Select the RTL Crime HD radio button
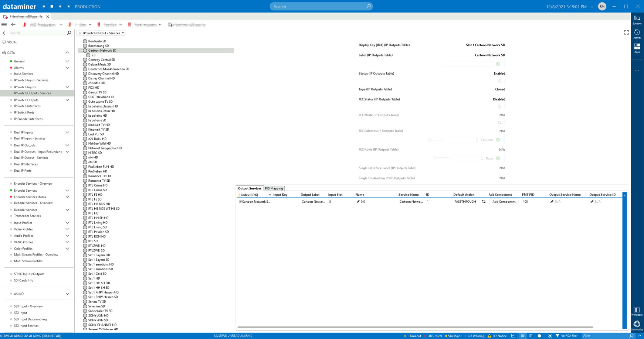 tap(85, 186)
